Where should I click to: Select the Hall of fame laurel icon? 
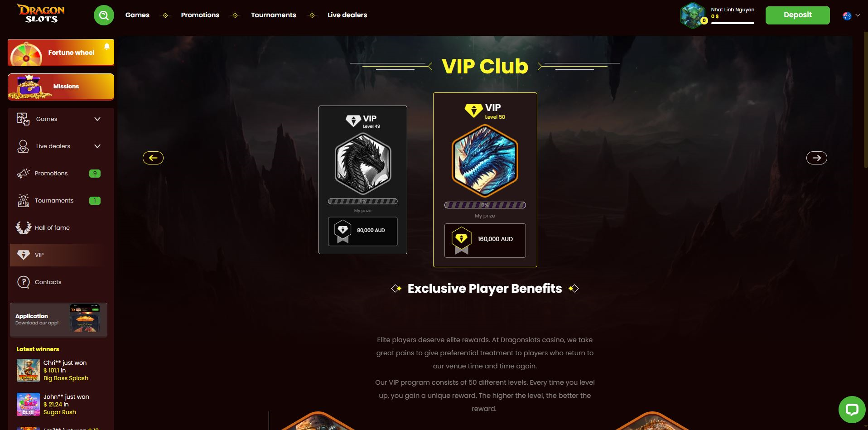click(x=23, y=227)
